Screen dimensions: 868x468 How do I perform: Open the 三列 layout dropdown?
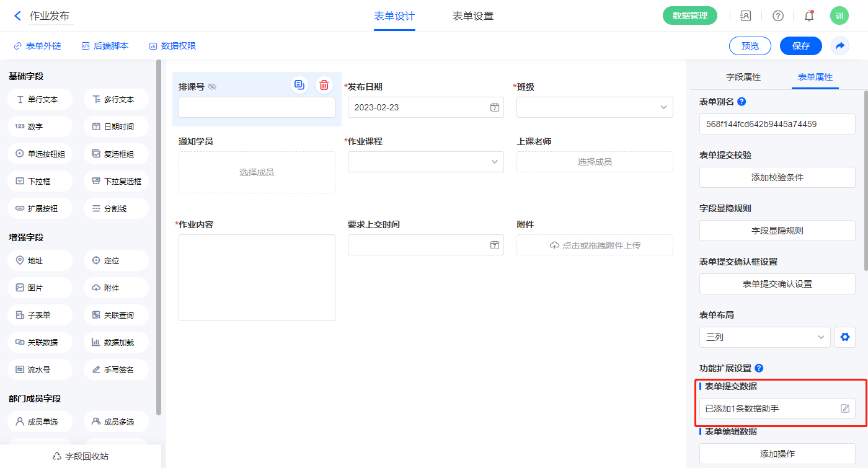click(x=764, y=337)
